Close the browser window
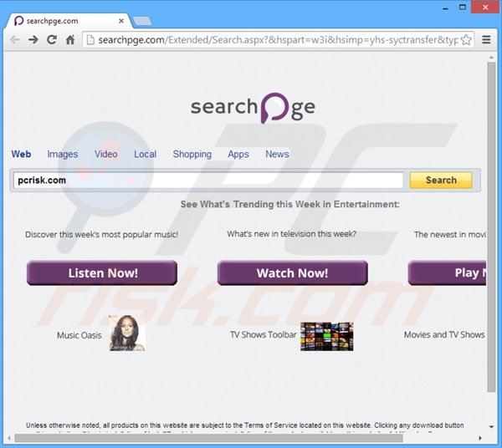Viewport: 502px width, 448px height. pyautogui.click(x=485, y=7)
